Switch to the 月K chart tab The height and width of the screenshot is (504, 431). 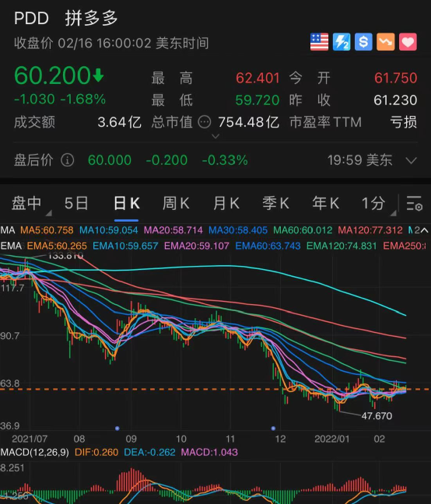[226, 203]
